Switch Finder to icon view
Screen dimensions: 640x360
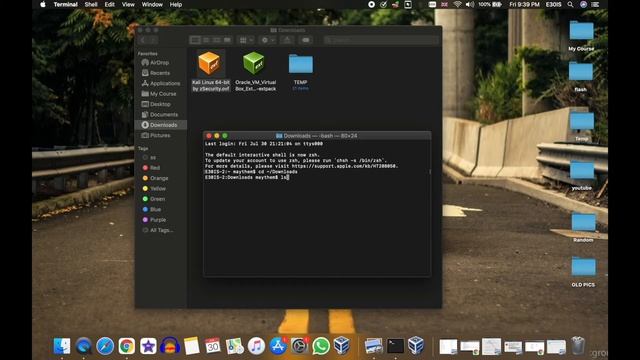point(195,40)
